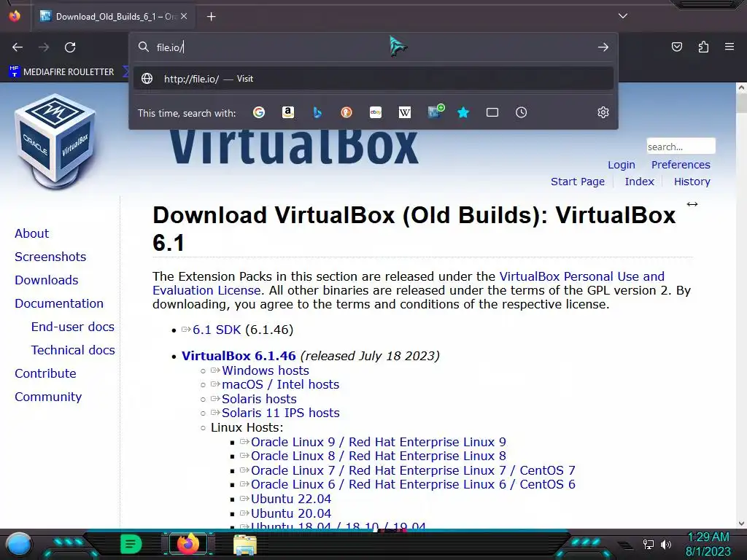The height and width of the screenshot is (560, 747).
Task: Open the Start orb on the taskbar
Action: 19,544
